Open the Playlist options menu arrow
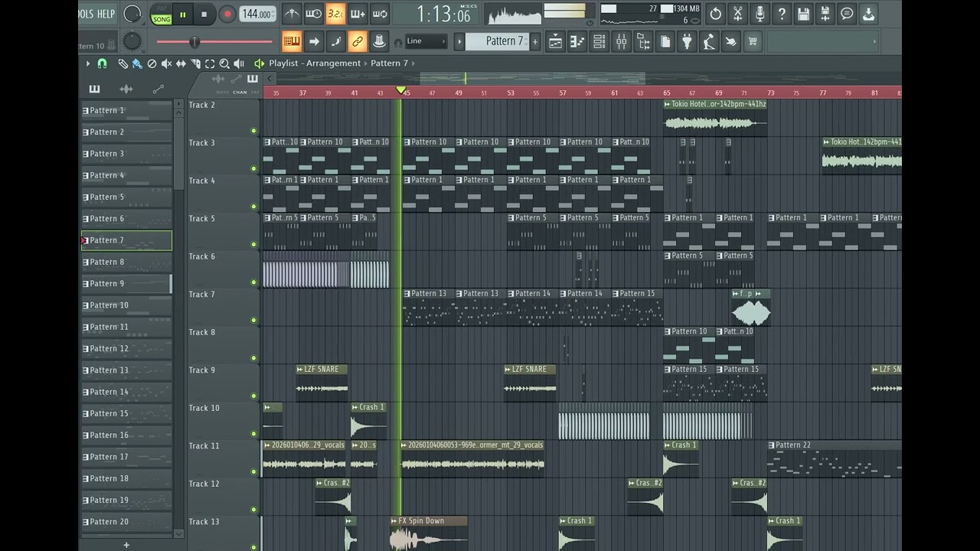 click(x=88, y=64)
